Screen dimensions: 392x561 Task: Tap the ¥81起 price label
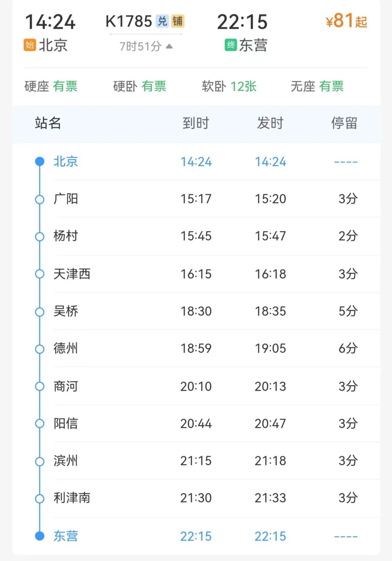347,21
